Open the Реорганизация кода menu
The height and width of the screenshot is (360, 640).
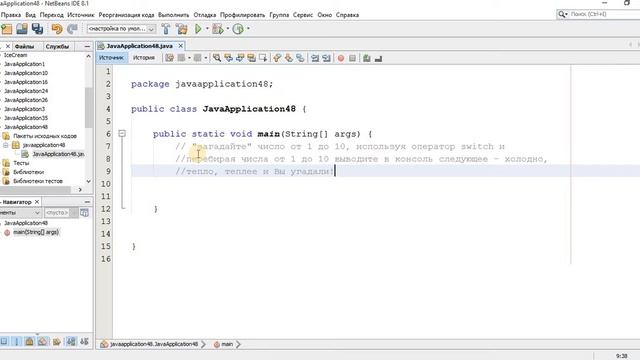127,15
